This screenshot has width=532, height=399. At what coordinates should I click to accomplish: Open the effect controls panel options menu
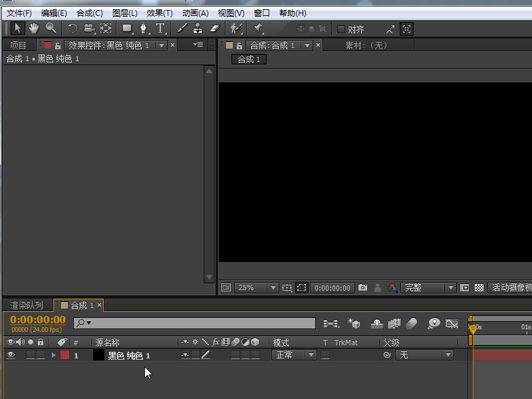pos(198,45)
